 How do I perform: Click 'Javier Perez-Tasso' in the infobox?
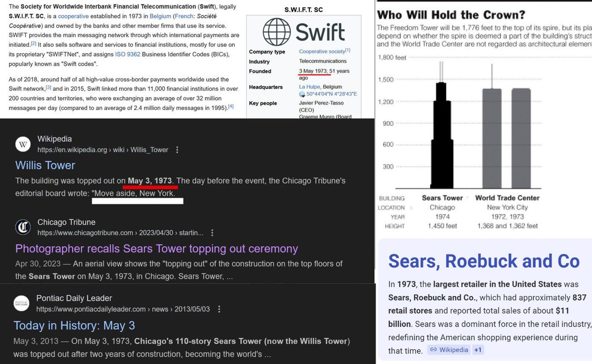click(322, 103)
